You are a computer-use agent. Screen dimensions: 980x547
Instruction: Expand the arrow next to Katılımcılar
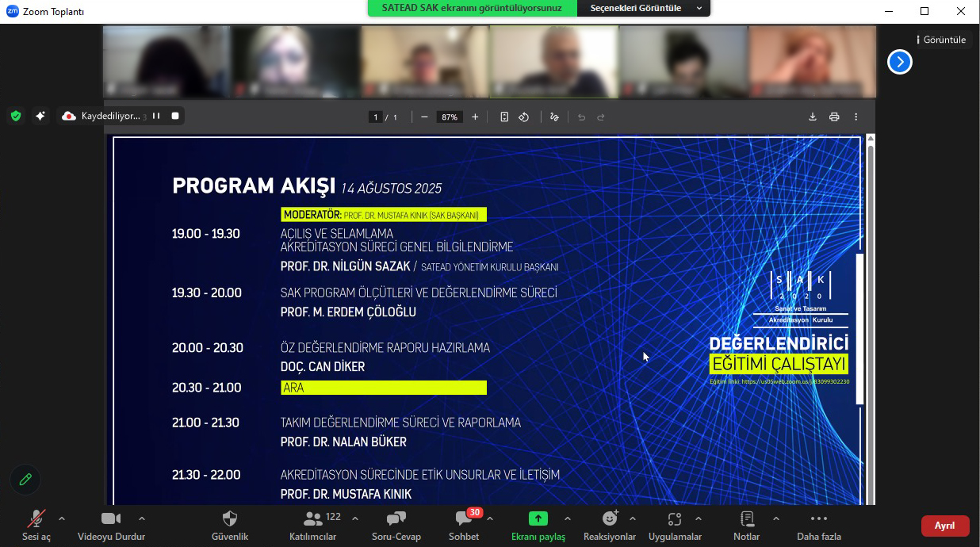tap(354, 518)
